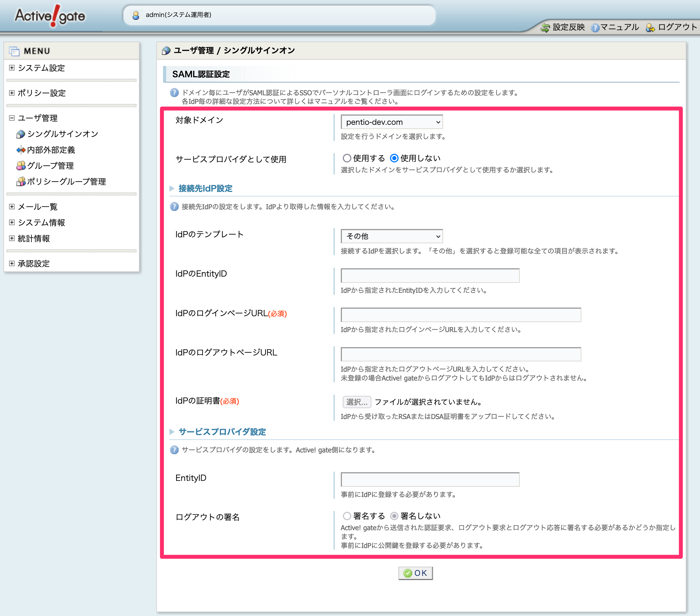Click into IdPのログインページURL input field

click(461, 315)
